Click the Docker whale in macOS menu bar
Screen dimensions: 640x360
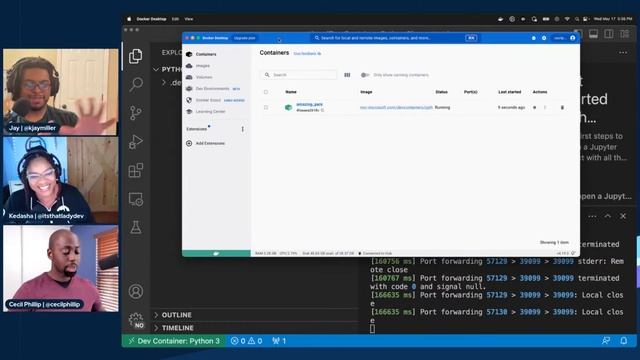point(500,19)
